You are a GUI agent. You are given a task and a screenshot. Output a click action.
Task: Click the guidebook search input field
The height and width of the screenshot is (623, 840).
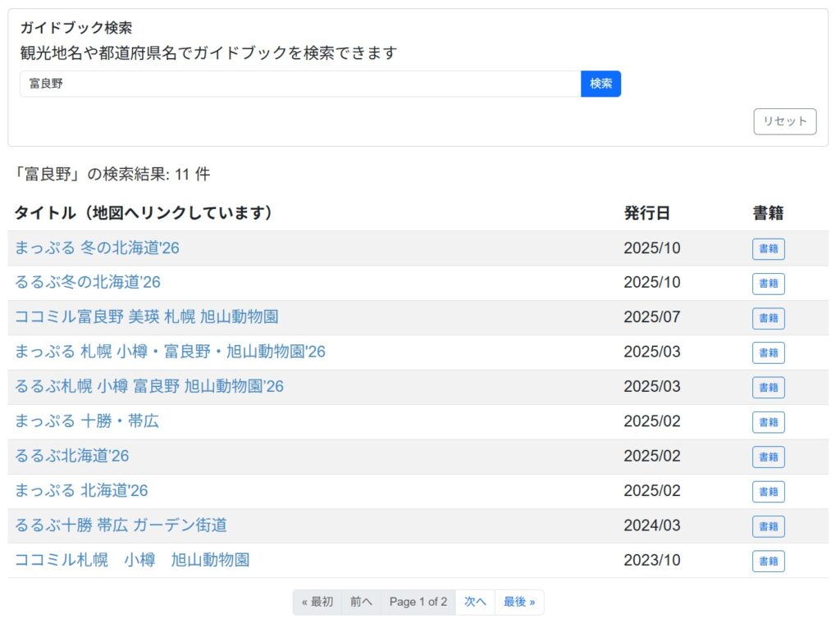[x=300, y=84]
